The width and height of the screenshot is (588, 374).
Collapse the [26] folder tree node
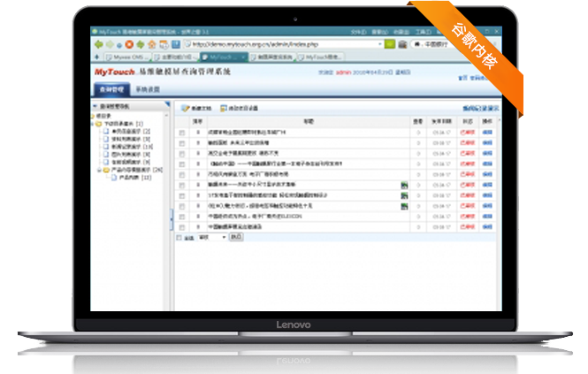(99, 170)
